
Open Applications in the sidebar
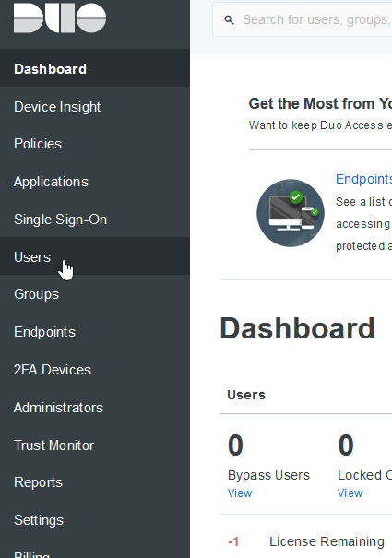pos(95,182)
